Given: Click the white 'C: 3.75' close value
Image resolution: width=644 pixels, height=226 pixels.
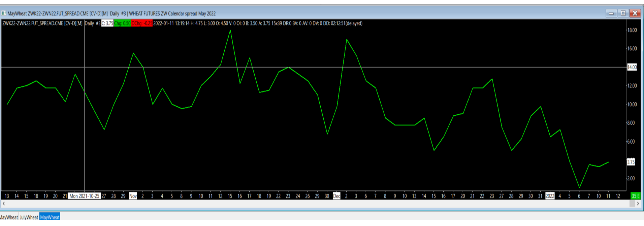Looking at the screenshot, I should point(107,23).
